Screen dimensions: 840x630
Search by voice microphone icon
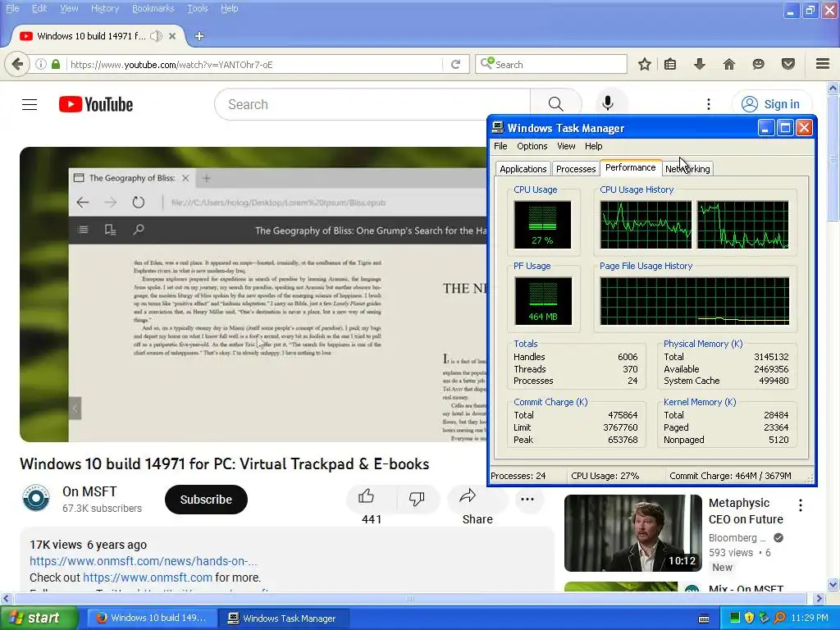608,104
